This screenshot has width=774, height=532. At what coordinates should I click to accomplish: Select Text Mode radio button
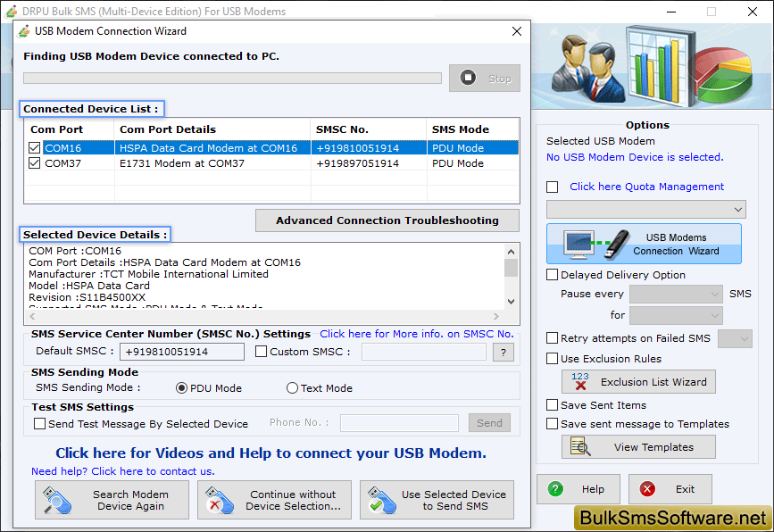[x=292, y=388]
